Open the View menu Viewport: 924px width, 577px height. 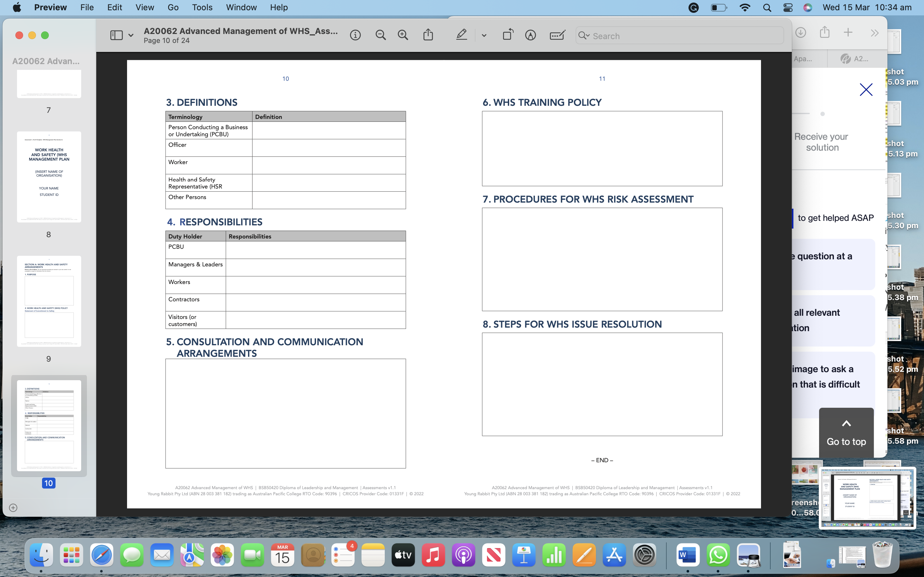pos(145,7)
